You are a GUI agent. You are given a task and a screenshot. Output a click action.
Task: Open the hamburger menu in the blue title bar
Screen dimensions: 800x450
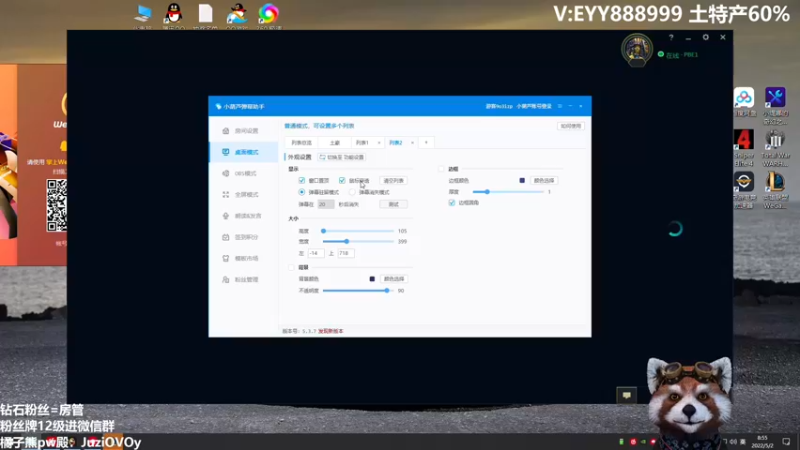click(x=560, y=106)
